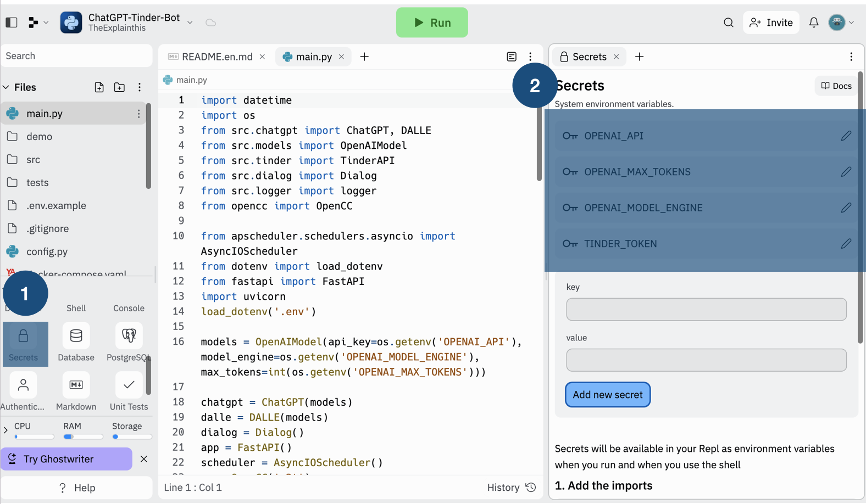The image size is (866, 504).
Task: Click the edit pencil for TINDER_TOKEN
Action: 846,244
